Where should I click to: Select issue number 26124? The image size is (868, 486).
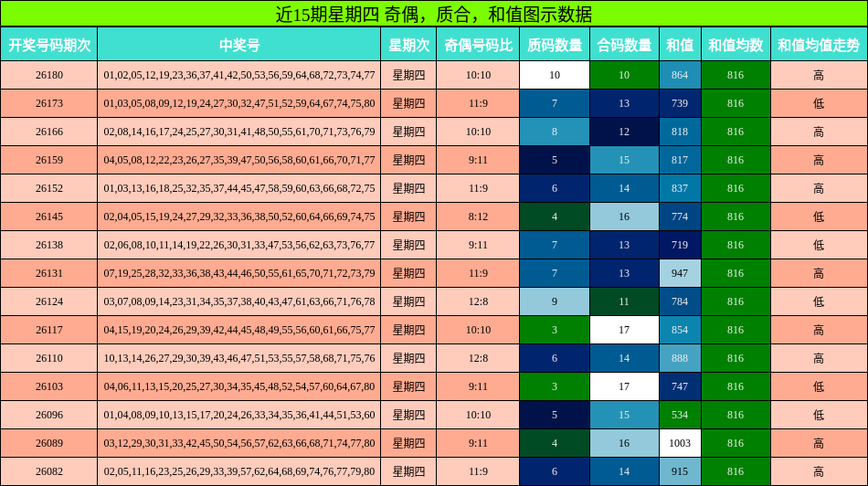48,301
